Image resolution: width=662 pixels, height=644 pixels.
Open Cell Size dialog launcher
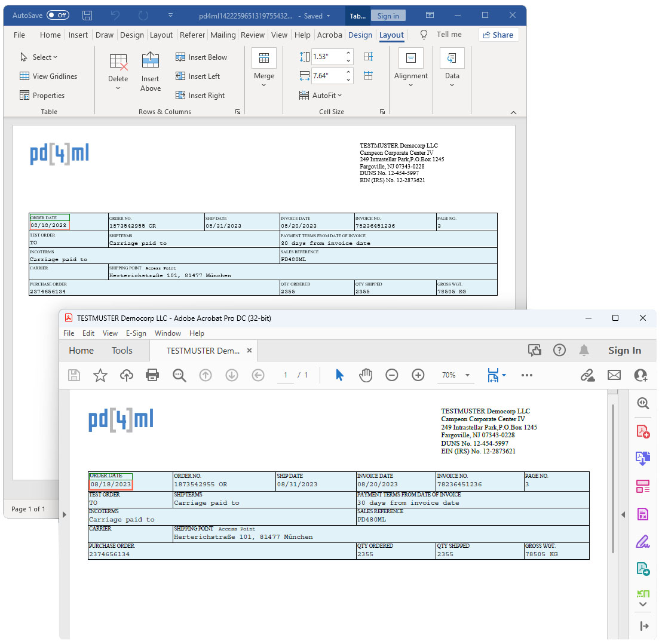tap(382, 112)
